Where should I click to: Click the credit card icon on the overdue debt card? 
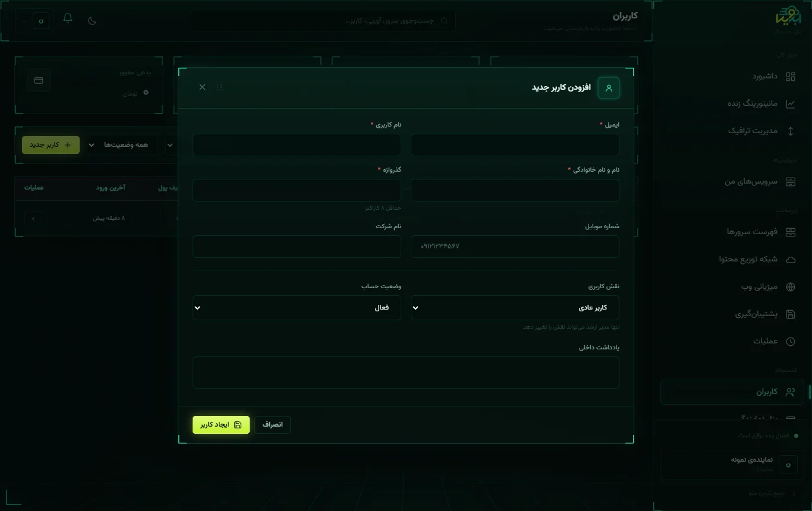coord(39,80)
